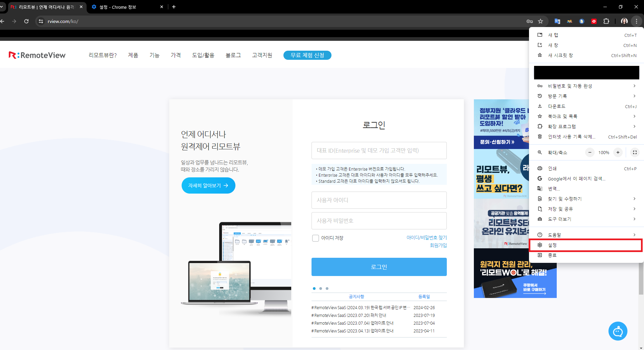Viewport: 644px width, 350px height.
Task: Expand the 도구 더보기 submenu
Action: point(586,219)
